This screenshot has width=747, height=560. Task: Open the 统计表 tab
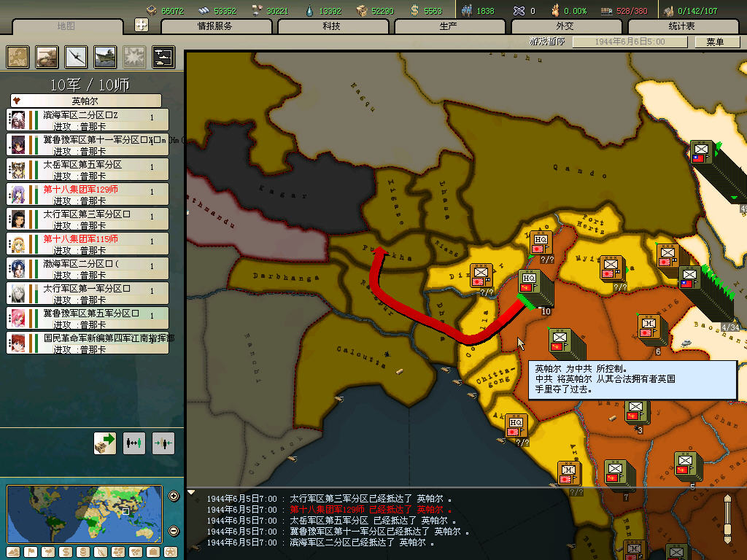click(x=682, y=26)
